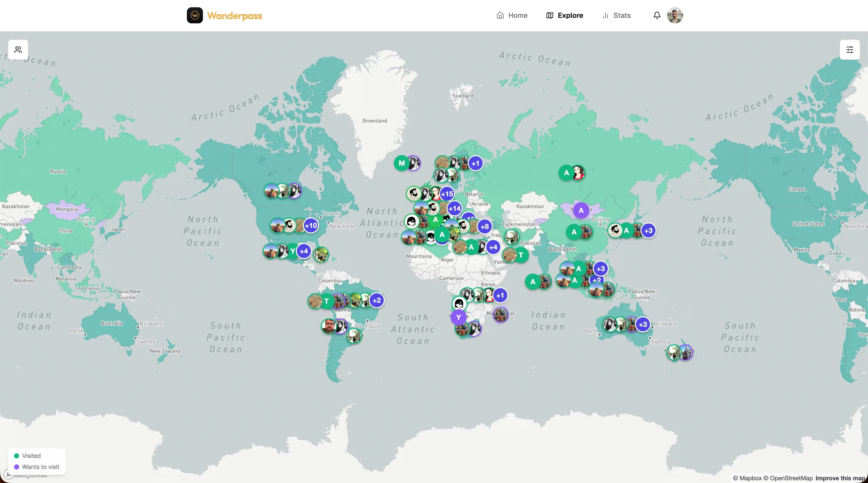The width and height of the screenshot is (868, 483).
Task: Expand the +15 cluster marker
Action: [x=447, y=194]
